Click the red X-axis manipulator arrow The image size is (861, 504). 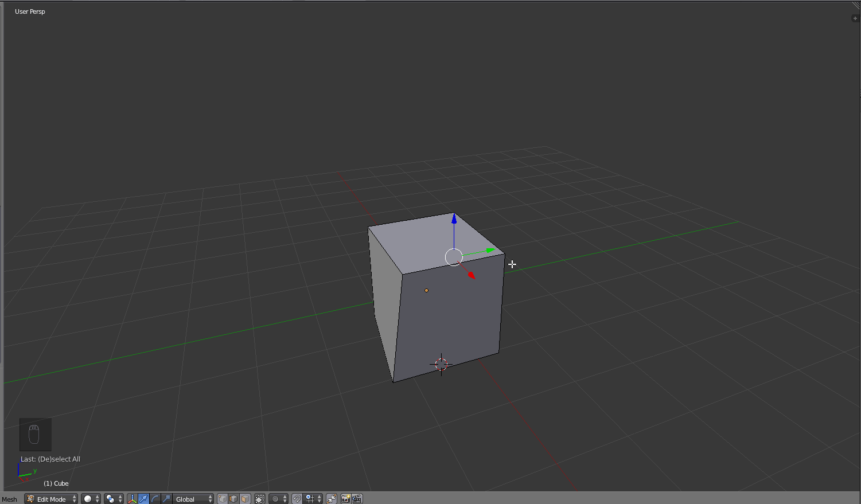pos(471,275)
